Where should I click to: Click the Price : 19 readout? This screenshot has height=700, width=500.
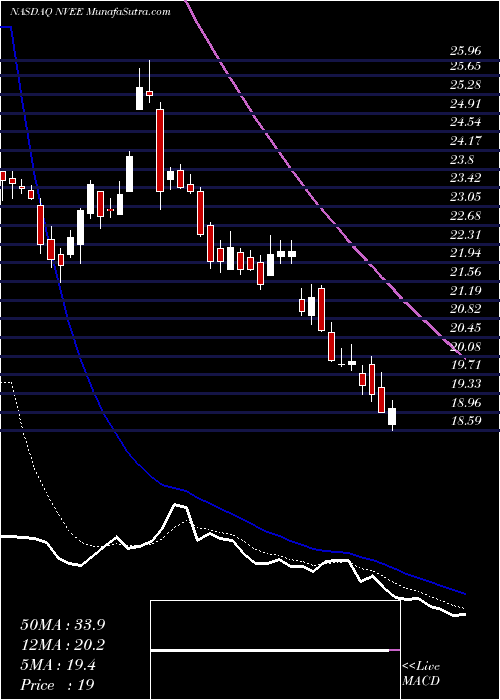coord(58,685)
